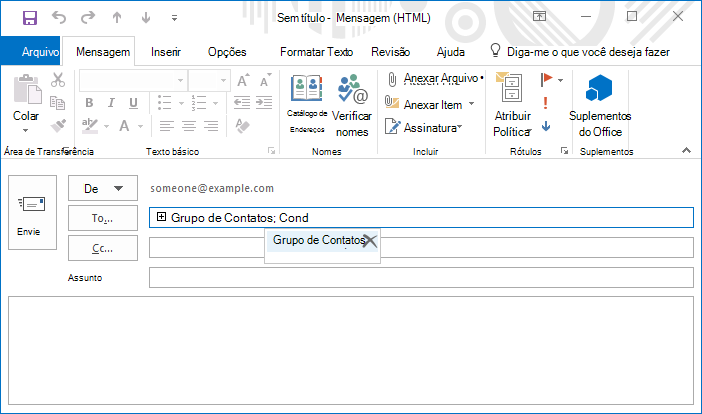
Task: Open the highlight color dropdown arrow
Action: tap(107, 126)
